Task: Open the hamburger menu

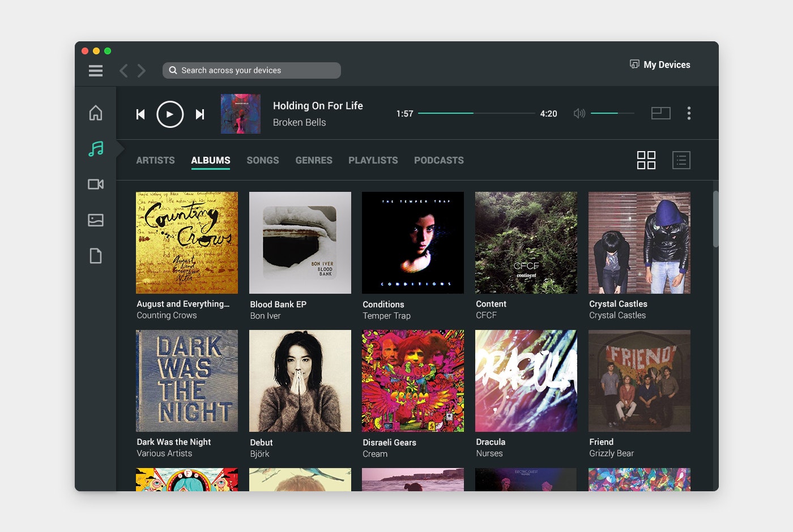Action: (96, 71)
